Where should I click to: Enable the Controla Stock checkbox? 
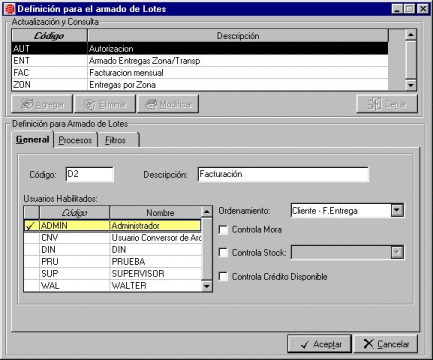[223, 252]
